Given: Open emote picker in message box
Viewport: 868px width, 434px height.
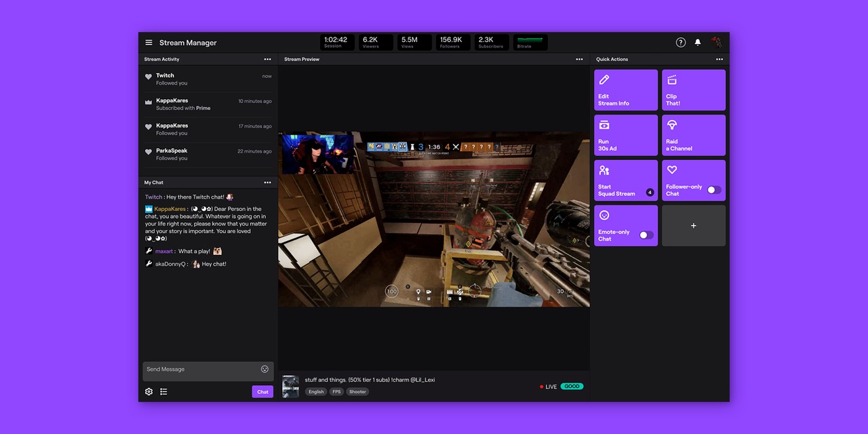Looking at the screenshot, I should point(264,369).
